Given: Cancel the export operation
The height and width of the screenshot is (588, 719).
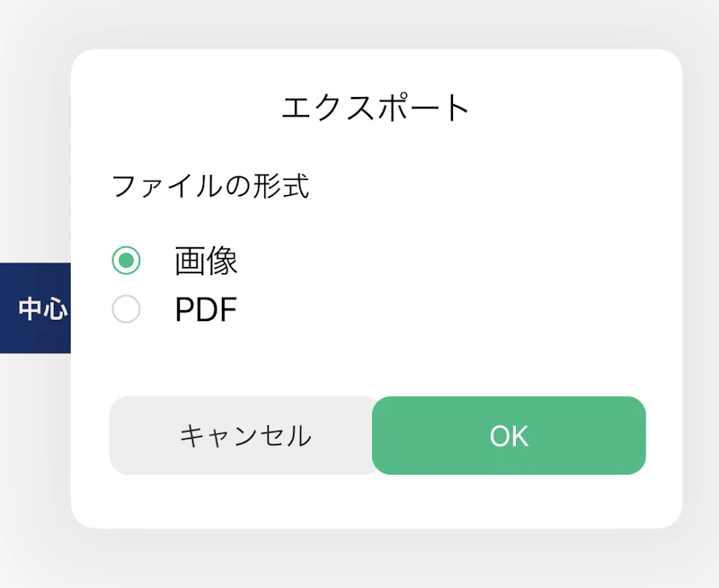Looking at the screenshot, I should coord(243,435).
